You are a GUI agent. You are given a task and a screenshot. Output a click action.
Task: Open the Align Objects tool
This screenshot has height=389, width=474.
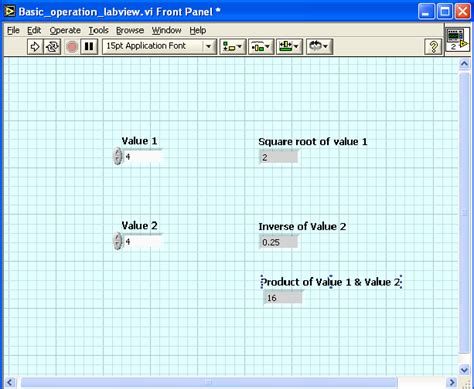pyautogui.click(x=233, y=46)
